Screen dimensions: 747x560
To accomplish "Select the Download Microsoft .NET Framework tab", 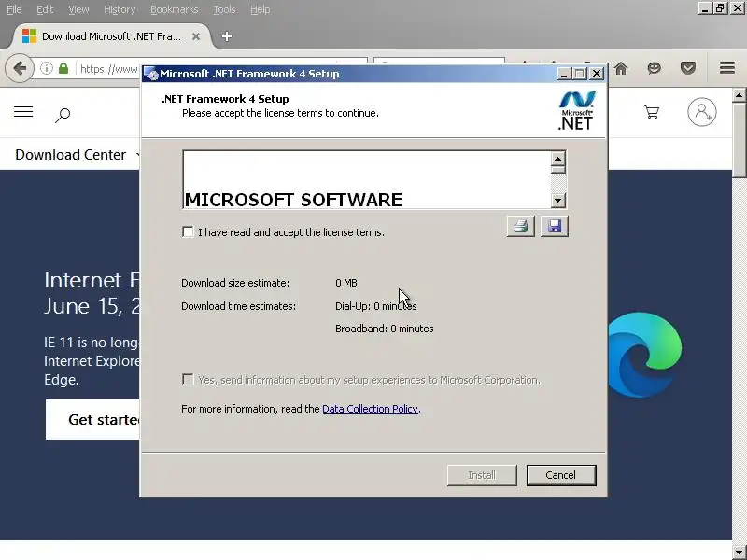I will (111, 36).
